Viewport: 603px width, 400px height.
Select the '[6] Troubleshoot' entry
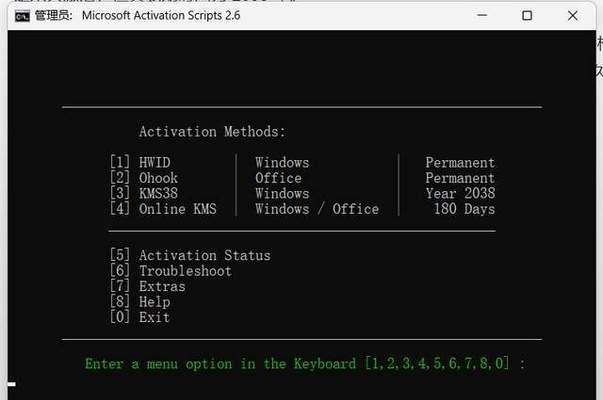coord(171,271)
